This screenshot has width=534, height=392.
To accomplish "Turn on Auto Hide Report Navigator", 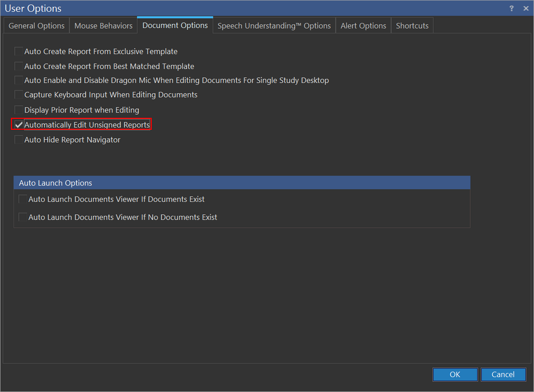I will (x=19, y=140).
